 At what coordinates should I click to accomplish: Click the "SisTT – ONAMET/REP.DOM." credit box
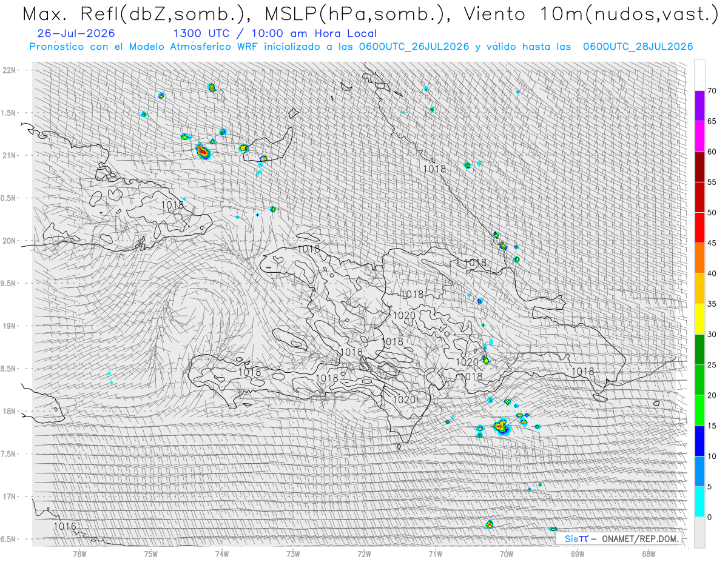coord(619,538)
